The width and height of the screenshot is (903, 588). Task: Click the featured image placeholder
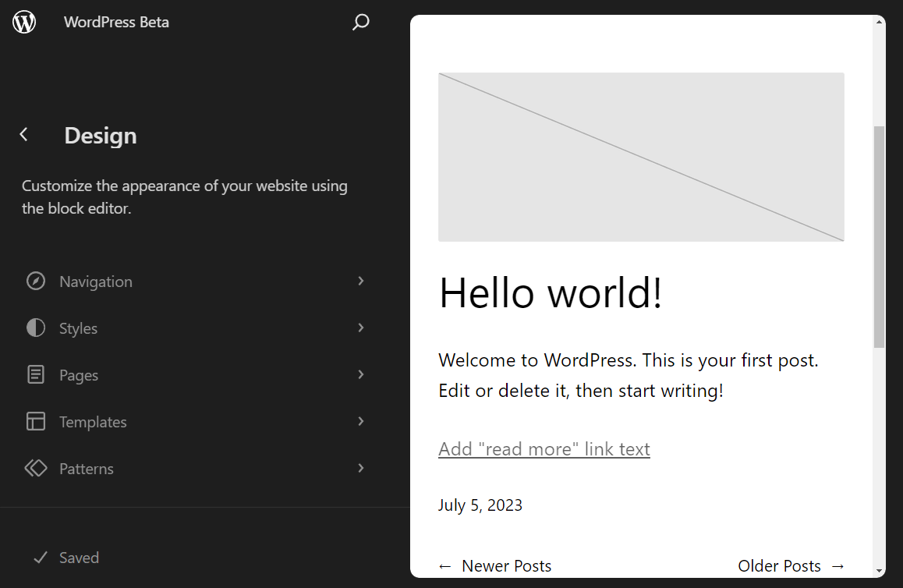641,156
